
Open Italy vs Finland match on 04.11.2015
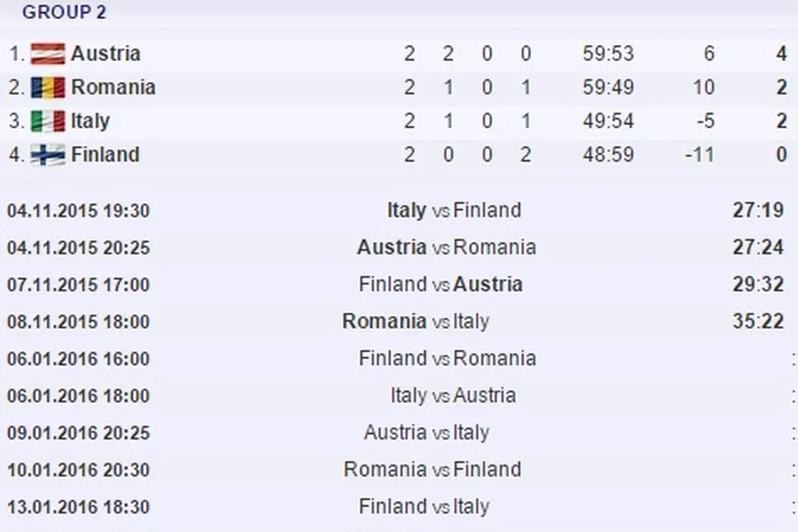pos(454,210)
